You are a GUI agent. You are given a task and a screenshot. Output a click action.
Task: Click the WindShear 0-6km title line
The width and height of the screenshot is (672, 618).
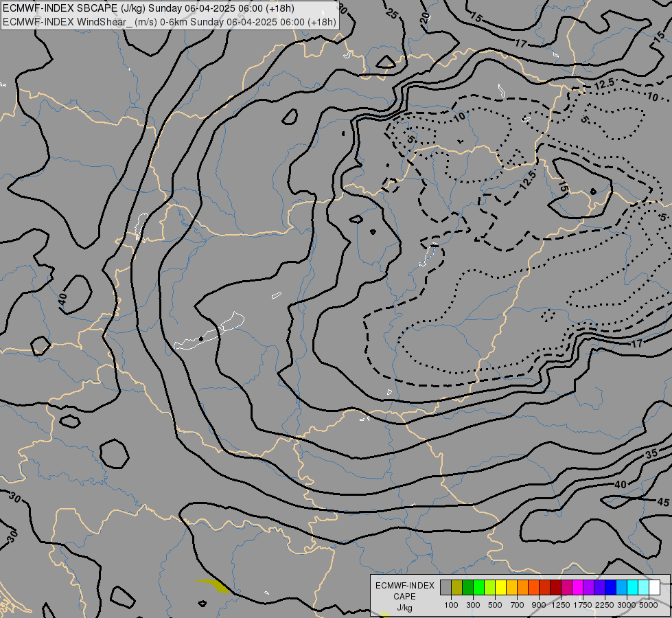(170, 22)
